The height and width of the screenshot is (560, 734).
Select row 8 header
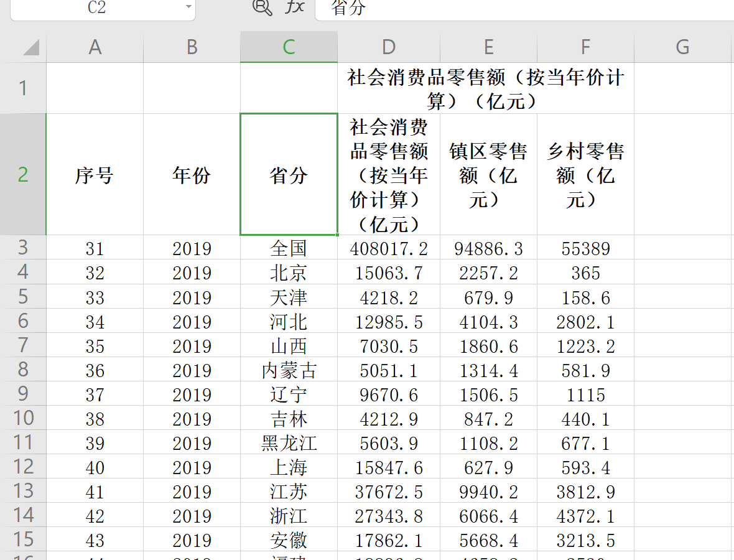coord(23,369)
